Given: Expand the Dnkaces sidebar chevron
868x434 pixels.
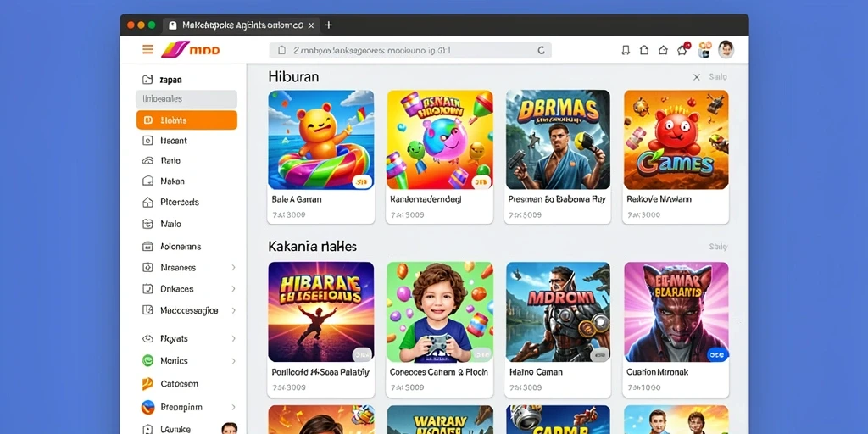Looking at the screenshot, I should point(233,288).
